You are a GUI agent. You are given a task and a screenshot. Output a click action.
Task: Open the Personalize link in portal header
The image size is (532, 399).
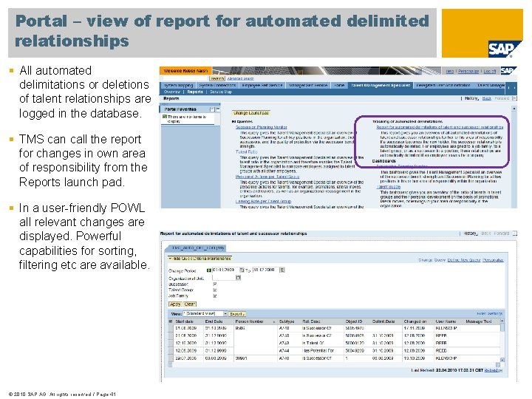(468, 71)
